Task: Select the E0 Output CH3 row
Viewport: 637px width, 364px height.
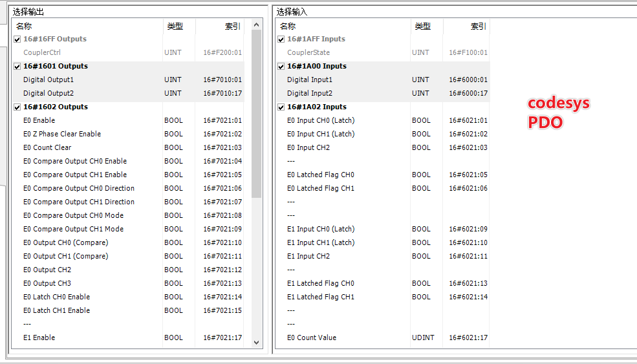Action: pyautogui.click(x=128, y=284)
